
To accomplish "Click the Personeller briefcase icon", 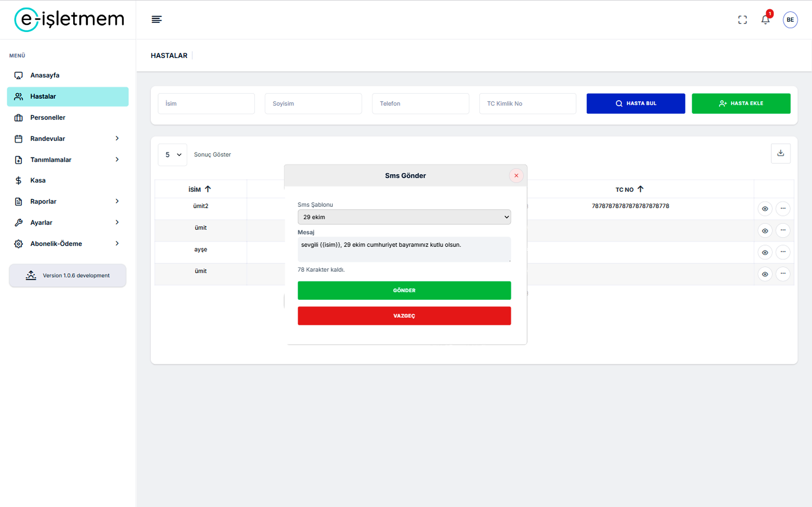I will coord(19,118).
